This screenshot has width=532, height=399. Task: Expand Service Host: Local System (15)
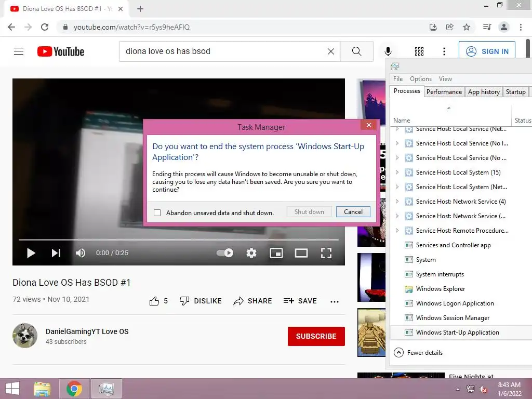click(397, 172)
